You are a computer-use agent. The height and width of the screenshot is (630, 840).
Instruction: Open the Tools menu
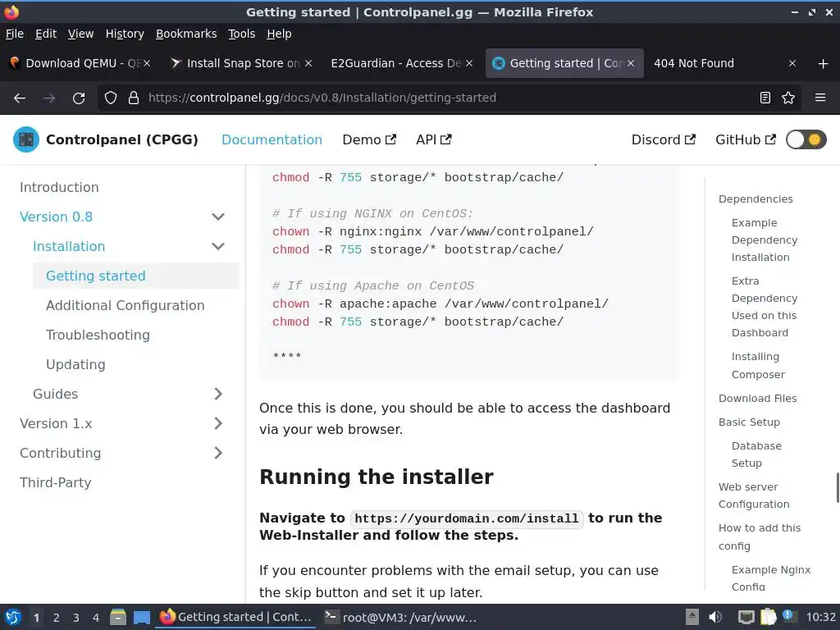click(242, 34)
